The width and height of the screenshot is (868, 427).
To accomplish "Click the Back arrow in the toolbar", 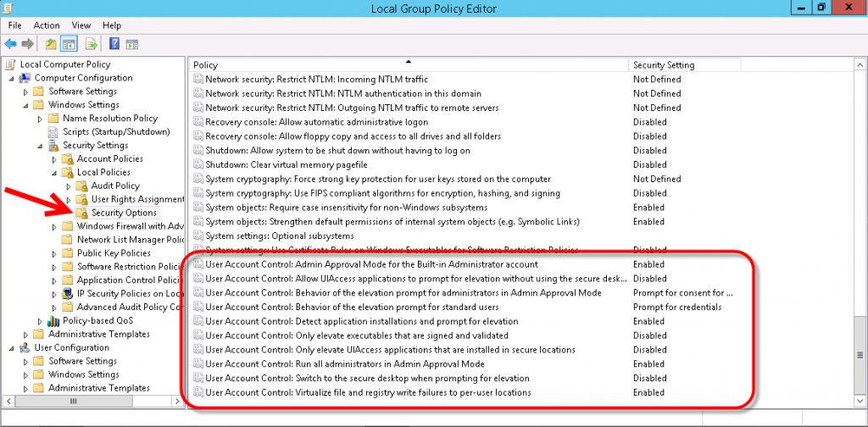I will pyautogui.click(x=10, y=44).
